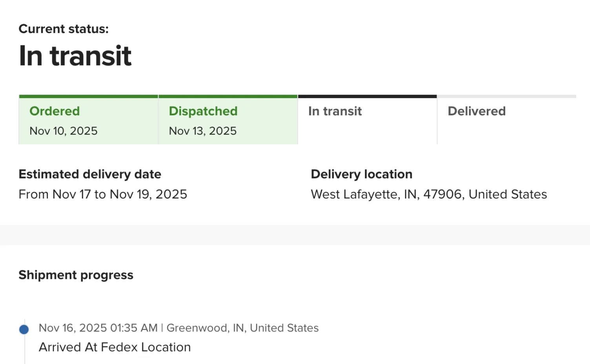The height and width of the screenshot is (364, 590).
Task: Click the Shipment progress heading
Action: coord(76,275)
